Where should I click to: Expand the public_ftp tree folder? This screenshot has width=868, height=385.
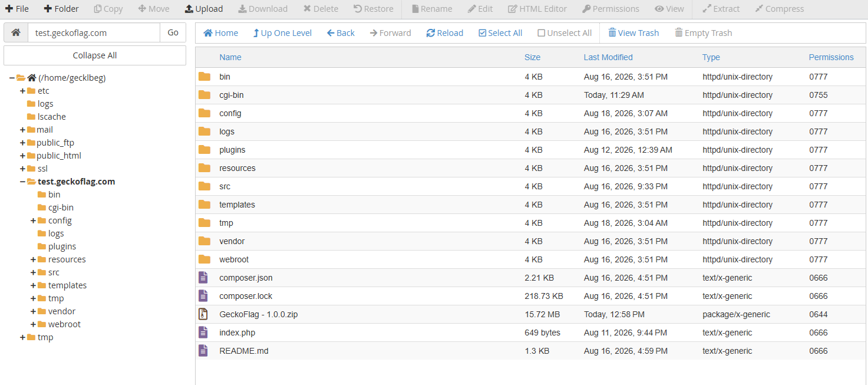(x=22, y=143)
